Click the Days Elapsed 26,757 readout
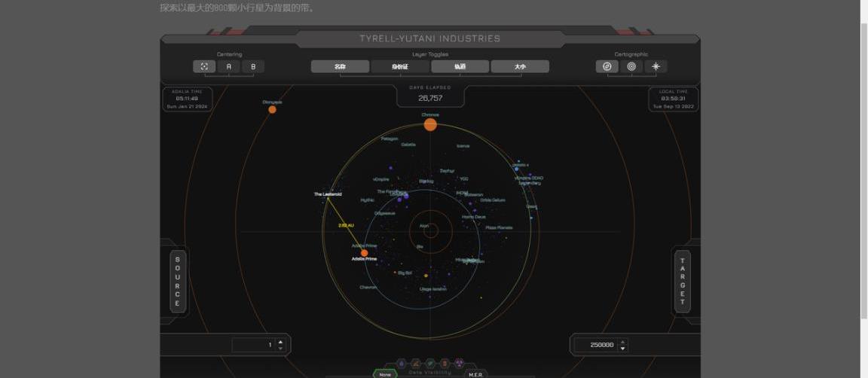The image size is (868, 378). pyautogui.click(x=430, y=98)
